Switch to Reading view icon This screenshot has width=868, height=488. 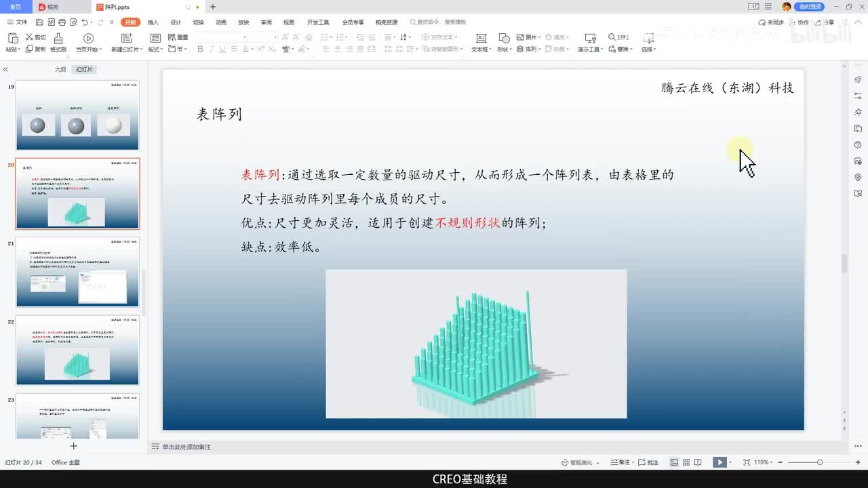[x=697, y=462]
